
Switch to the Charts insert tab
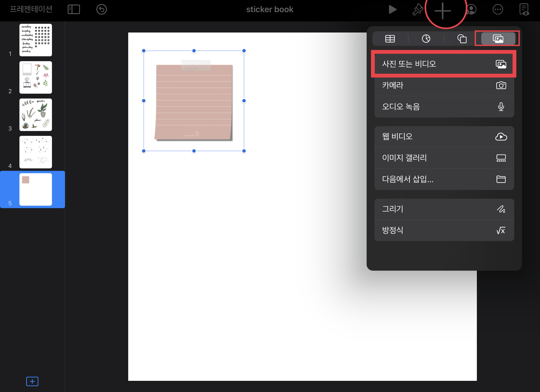coord(426,39)
